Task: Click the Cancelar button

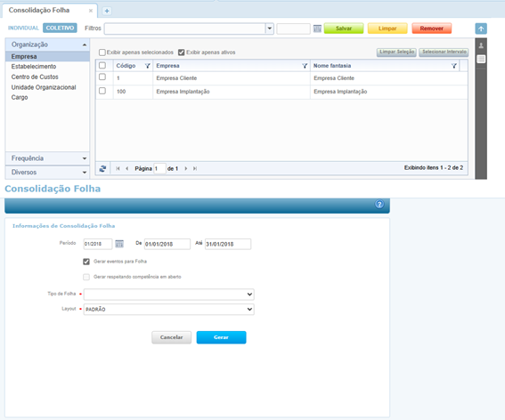Action: click(x=171, y=337)
